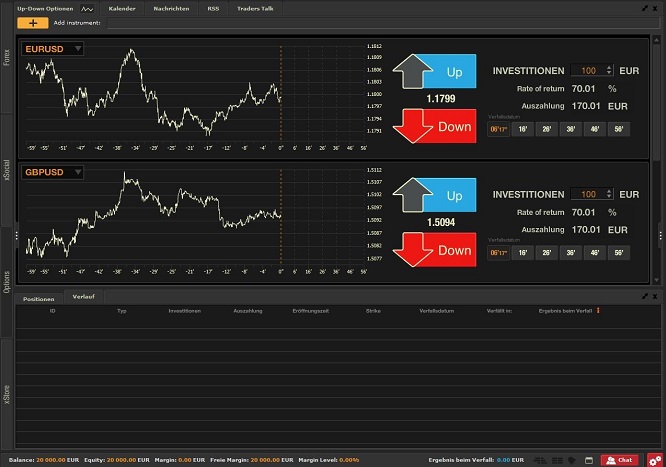This screenshot has height=467, width=666.
Task: Click the Margin Level 0.00% value
Action: coord(349,460)
